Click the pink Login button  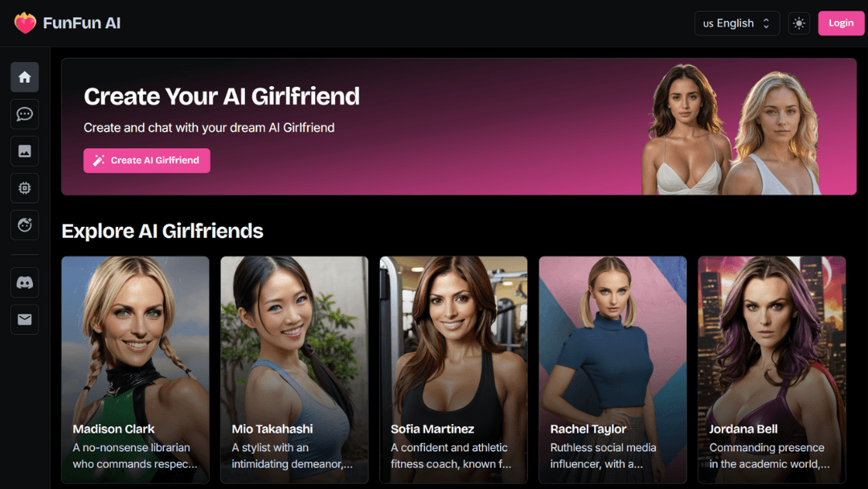click(841, 23)
